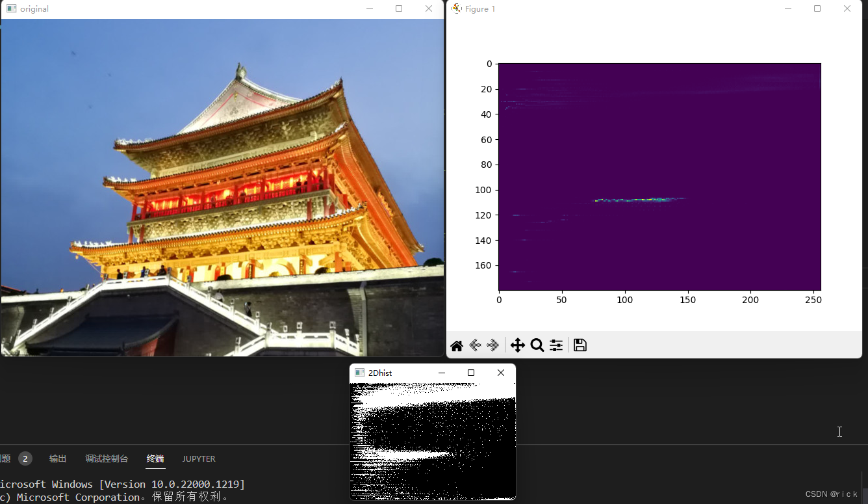Open the JUPYTER panel tab

[x=199, y=458]
